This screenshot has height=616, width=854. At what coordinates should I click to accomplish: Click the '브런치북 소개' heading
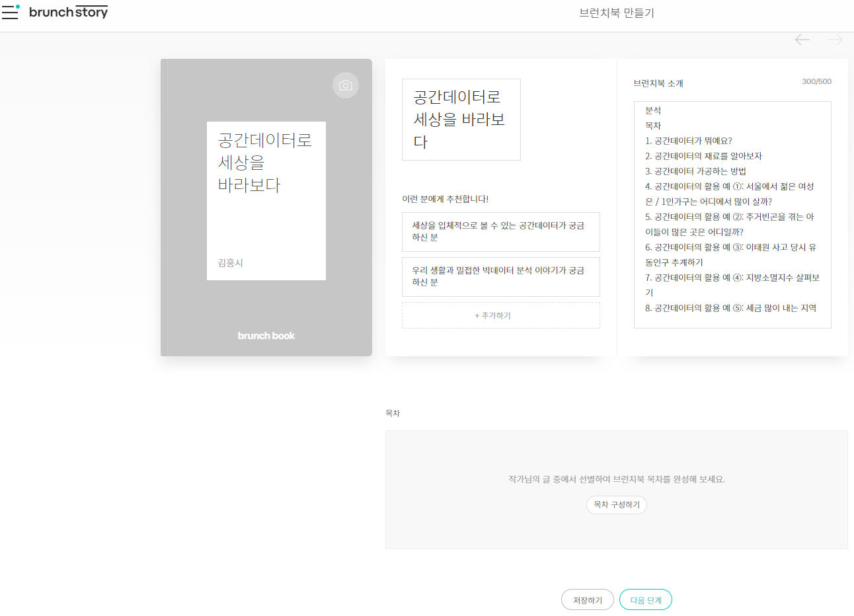point(658,83)
